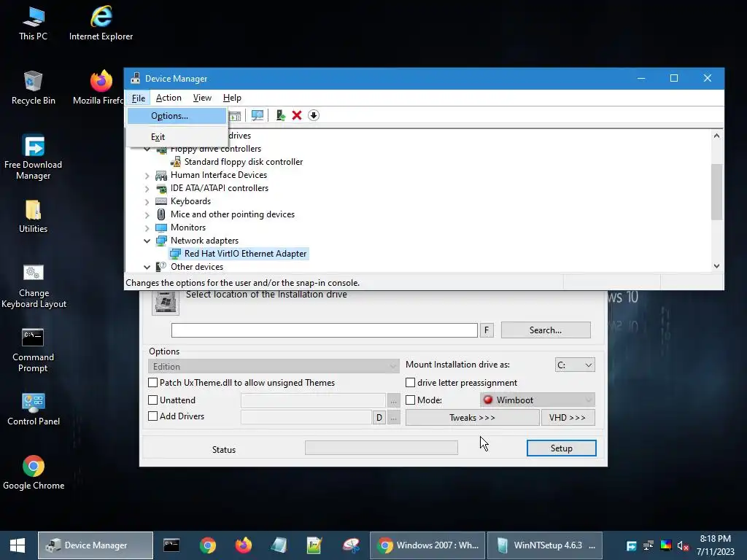Click the Search... button in WinNTSetup
The image size is (747, 560).
click(546, 330)
